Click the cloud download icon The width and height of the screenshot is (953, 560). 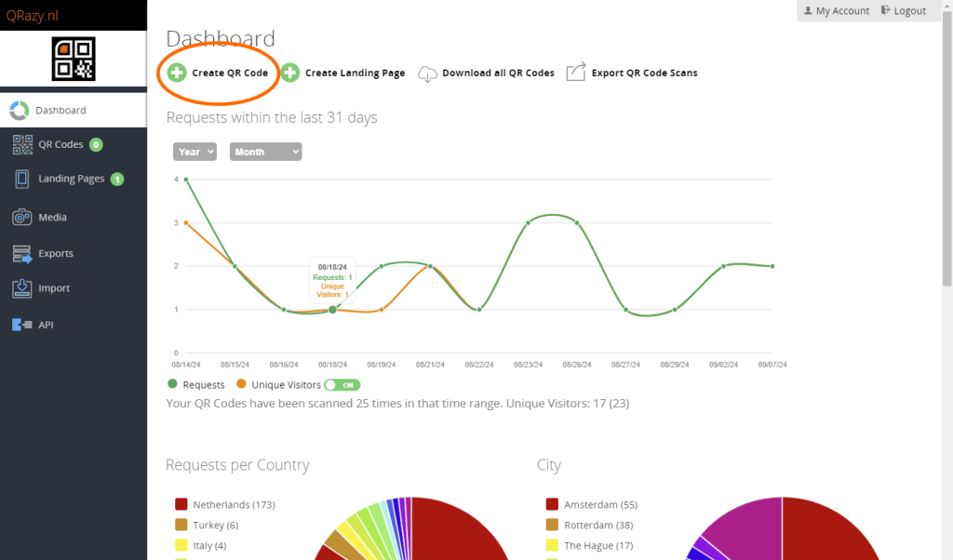[427, 73]
